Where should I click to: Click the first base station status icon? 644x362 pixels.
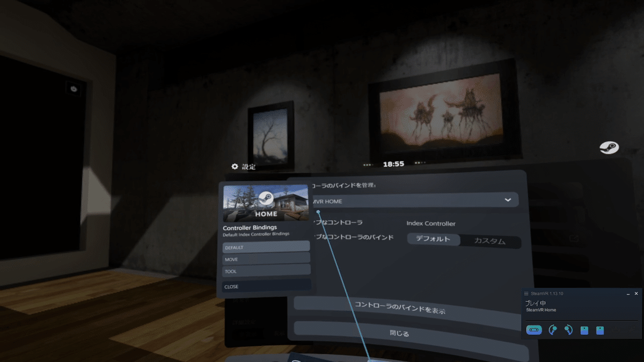[x=584, y=330]
